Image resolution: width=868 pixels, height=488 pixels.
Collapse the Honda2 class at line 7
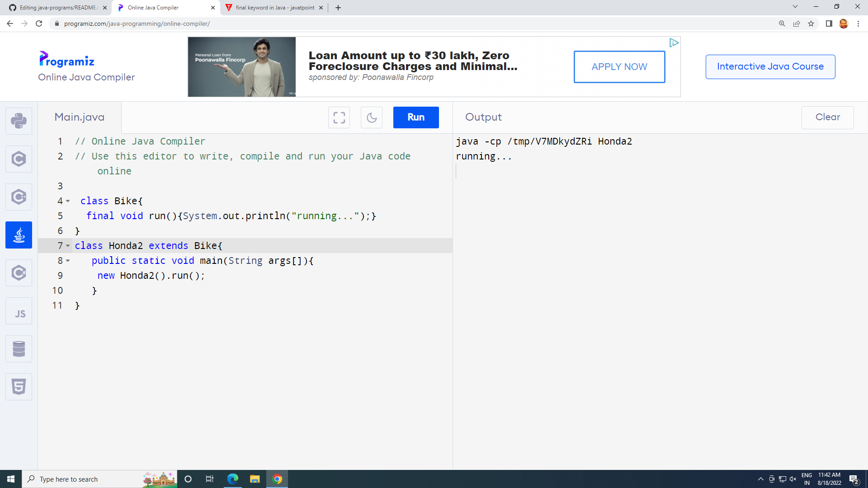[x=68, y=246]
